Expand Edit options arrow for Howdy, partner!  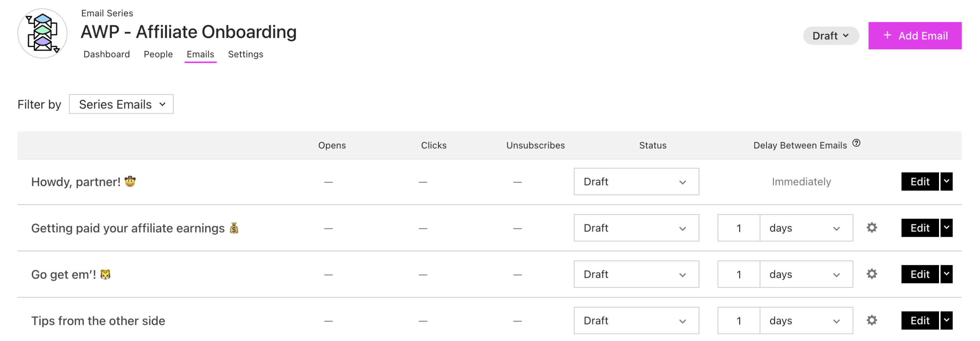click(946, 182)
